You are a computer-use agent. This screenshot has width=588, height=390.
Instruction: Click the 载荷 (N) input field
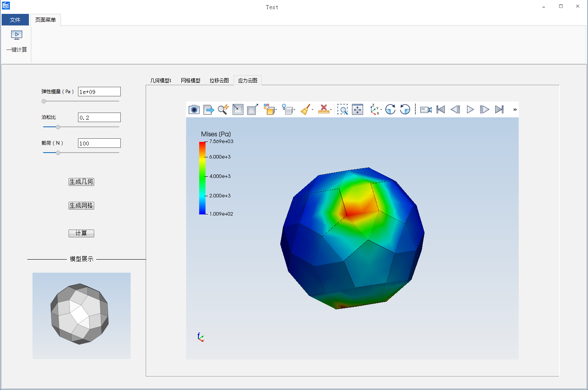99,143
